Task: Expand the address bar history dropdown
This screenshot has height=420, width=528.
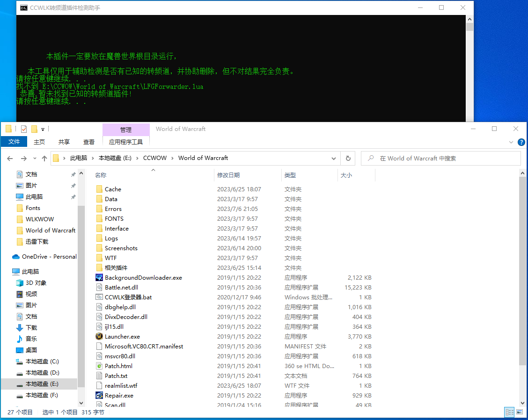Action: tap(334, 158)
